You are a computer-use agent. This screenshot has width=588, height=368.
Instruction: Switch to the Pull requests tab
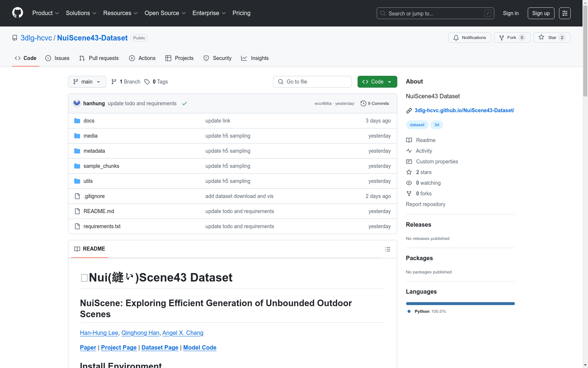tap(99, 58)
